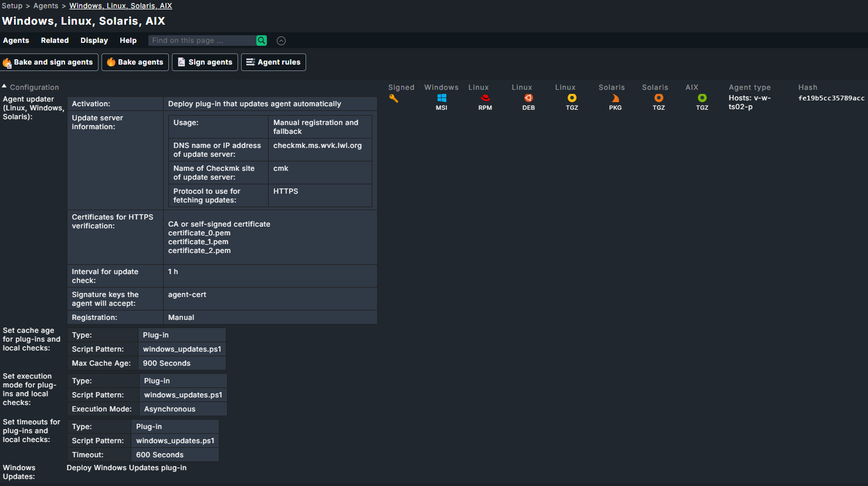
Task: Click the update server address checkmk.ms.wvk.lwl.org
Action: (317, 146)
